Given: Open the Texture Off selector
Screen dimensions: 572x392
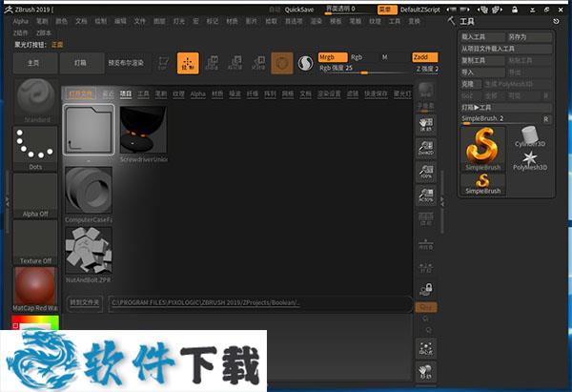Looking at the screenshot, I should pos(35,242).
